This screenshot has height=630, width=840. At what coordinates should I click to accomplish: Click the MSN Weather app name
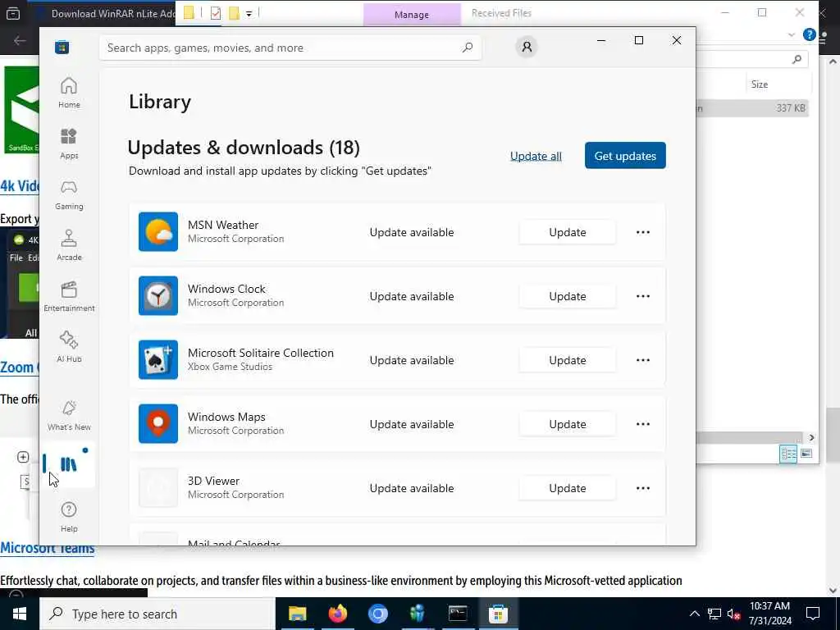pyautogui.click(x=223, y=225)
